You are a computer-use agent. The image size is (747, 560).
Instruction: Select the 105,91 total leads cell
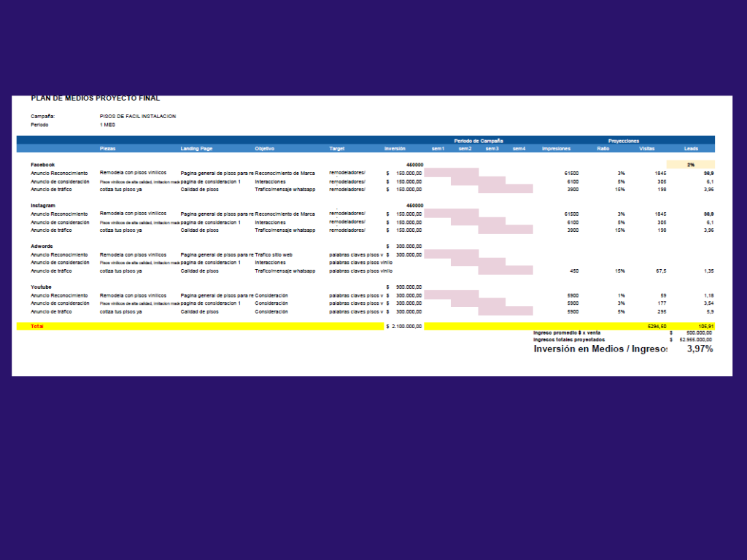[706, 326]
